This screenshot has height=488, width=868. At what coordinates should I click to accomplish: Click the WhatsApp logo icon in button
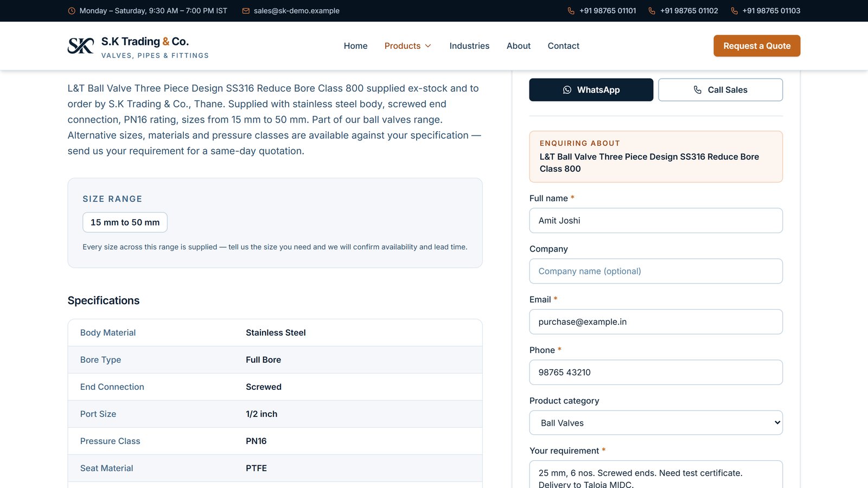pyautogui.click(x=567, y=90)
